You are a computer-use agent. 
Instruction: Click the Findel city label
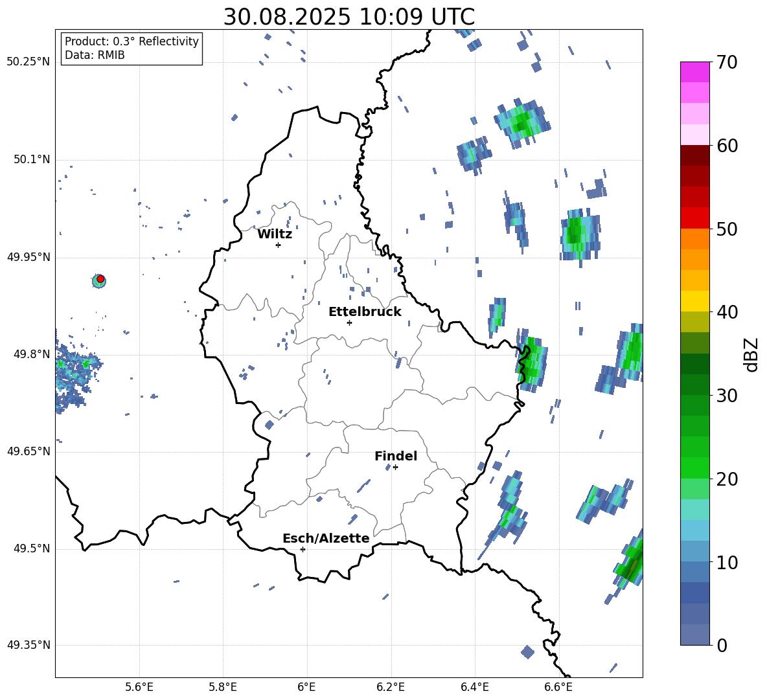[396, 456]
